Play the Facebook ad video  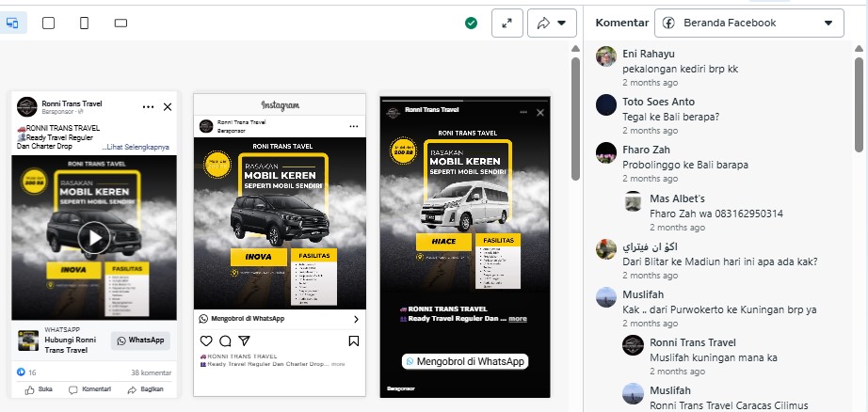94,238
